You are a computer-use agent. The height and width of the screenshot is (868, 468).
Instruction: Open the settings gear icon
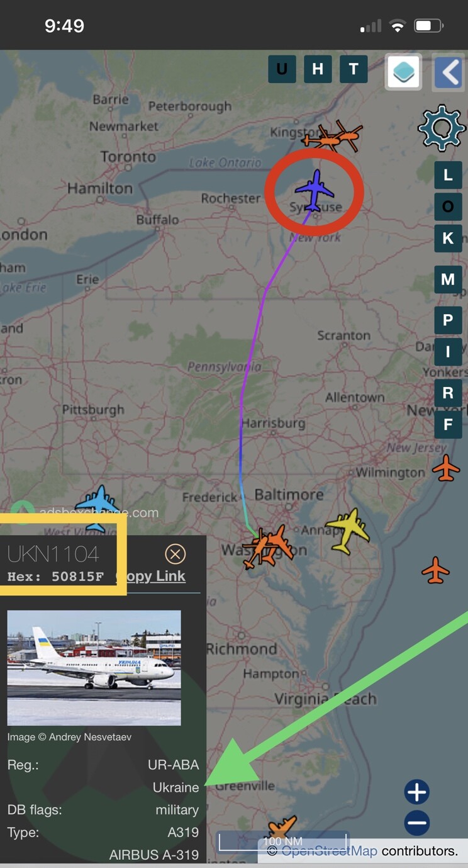(442, 127)
